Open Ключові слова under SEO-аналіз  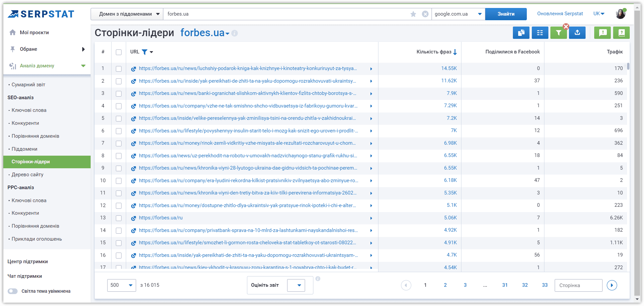[x=29, y=110]
